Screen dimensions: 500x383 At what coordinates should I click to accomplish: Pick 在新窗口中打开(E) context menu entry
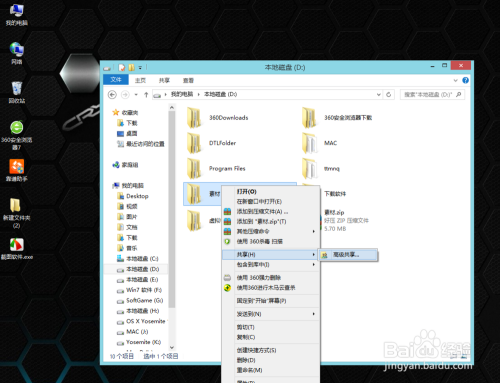(270, 202)
